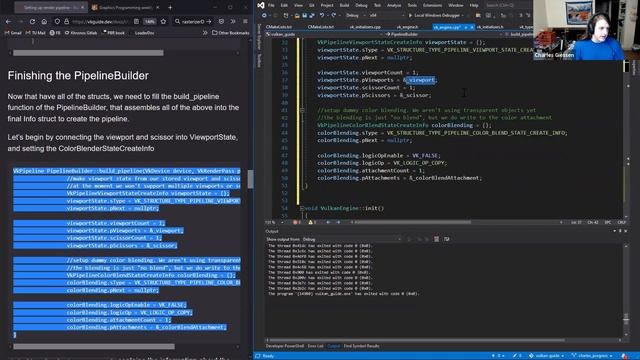Close the Graphics Programming tab
Viewport: 640px width, 360px height.
click(x=159, y=7)
